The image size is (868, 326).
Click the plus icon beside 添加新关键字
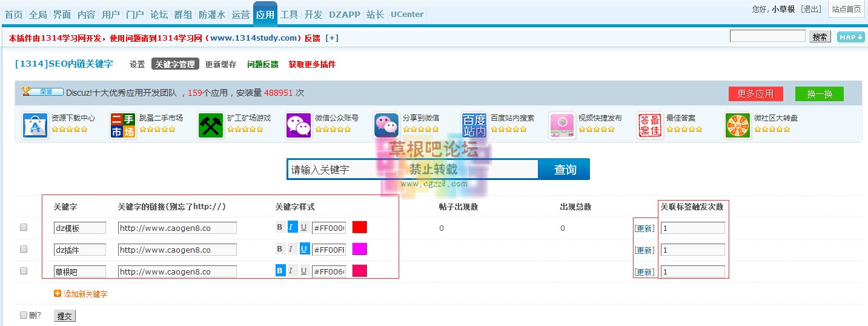(x=58, y=293)
